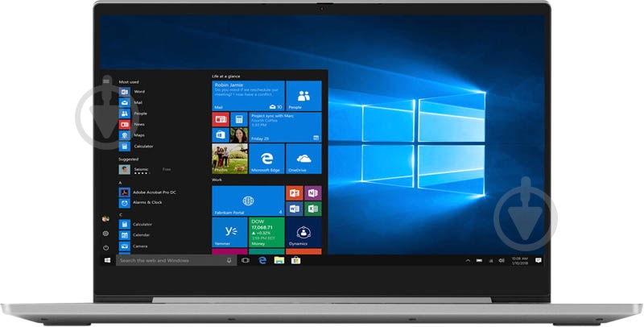Launch the Microsoft Edge tile
The width and height of the screenshot is (644, 327).
point(266,159)
